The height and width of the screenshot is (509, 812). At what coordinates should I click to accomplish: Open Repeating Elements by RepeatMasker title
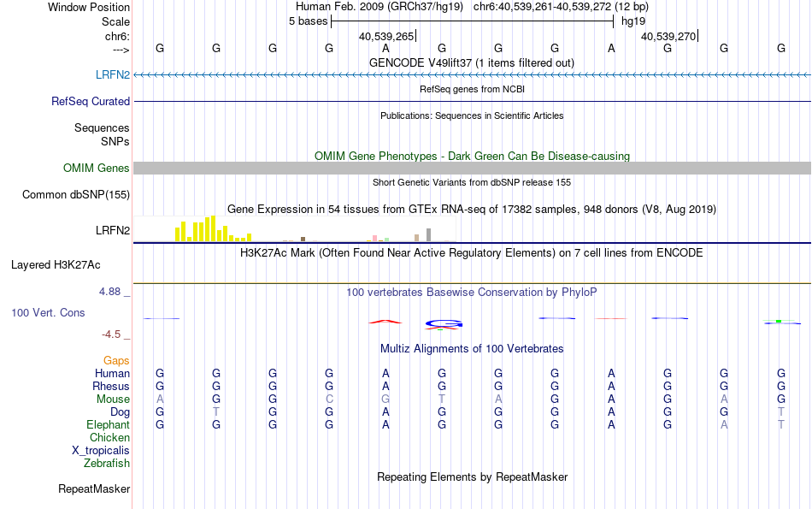472,476
